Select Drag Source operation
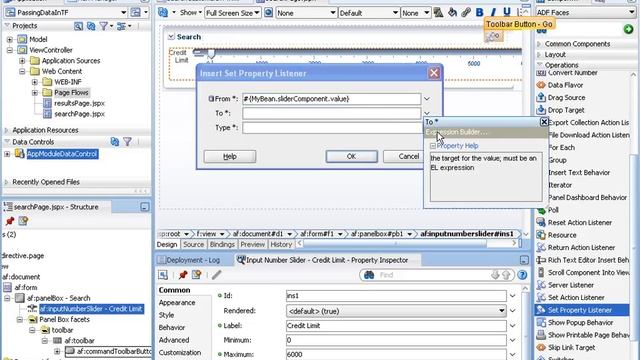This screenshot has width=640, height=360. tap(566, 98)
